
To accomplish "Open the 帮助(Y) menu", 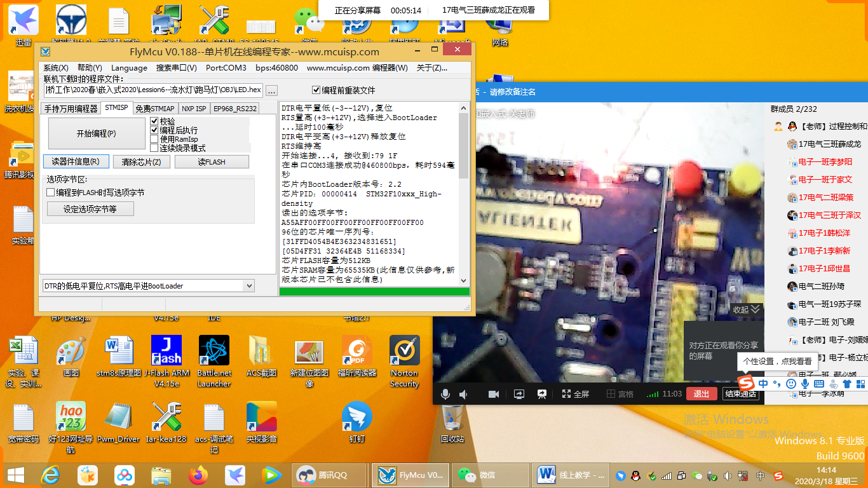I will [x=90, y=67].
